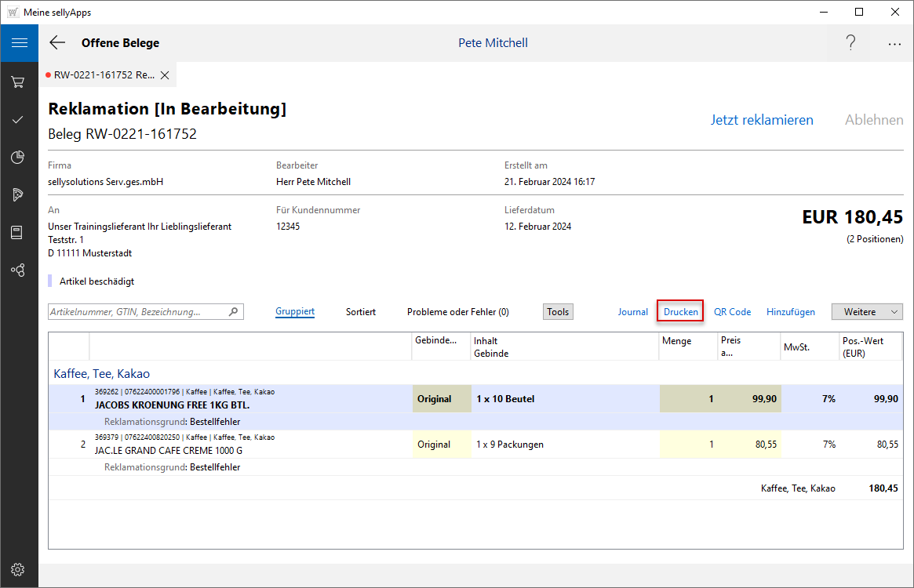Collapse the Kaffee, Tee, Kakao group
Screen dimensions: 914x588
[101, 374]
